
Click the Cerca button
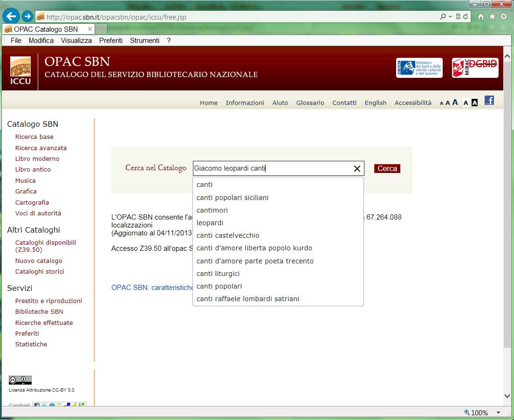(x=387, y=169)
